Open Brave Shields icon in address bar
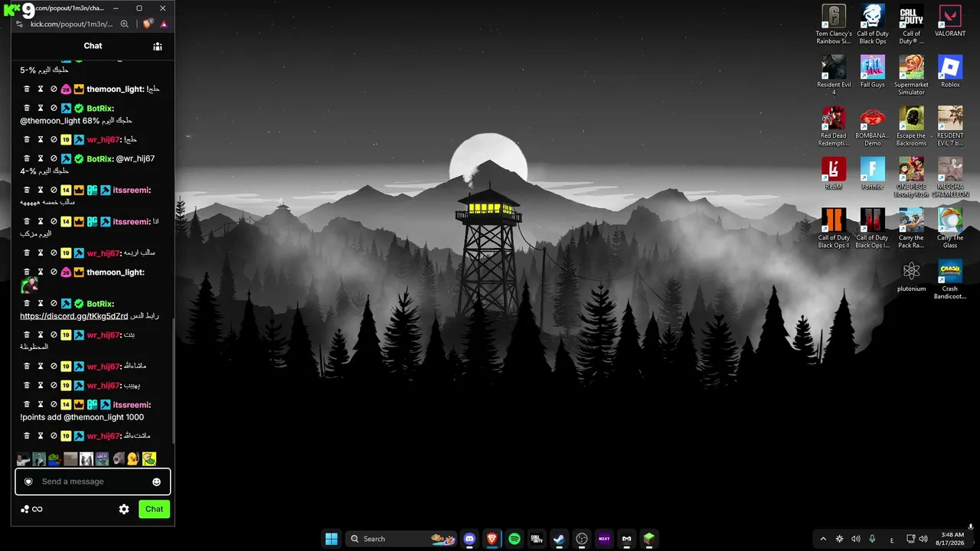The height and width of the screenshot is (551, 980). (148, 24)
